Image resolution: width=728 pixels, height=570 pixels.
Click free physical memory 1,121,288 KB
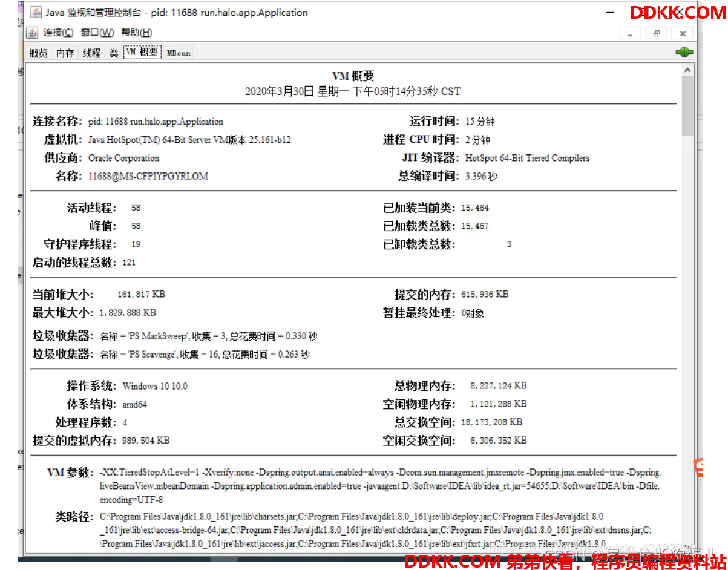pos(499,404)
